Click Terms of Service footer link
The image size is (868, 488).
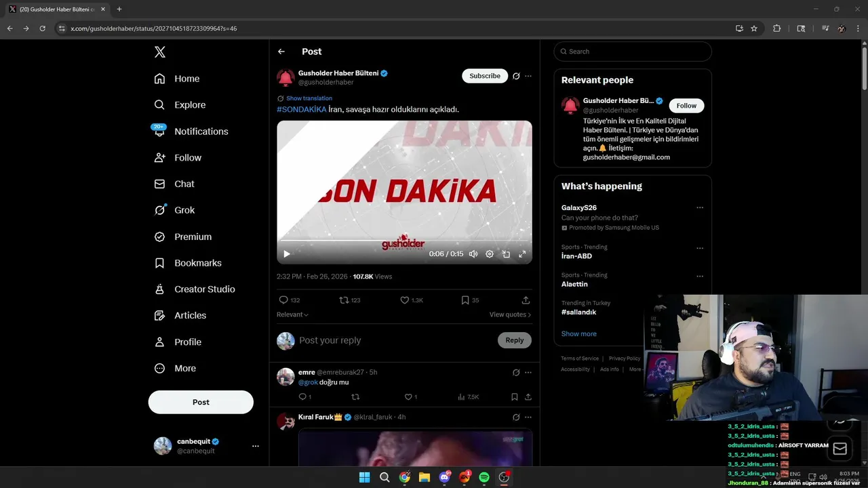[x=580, y=358]
